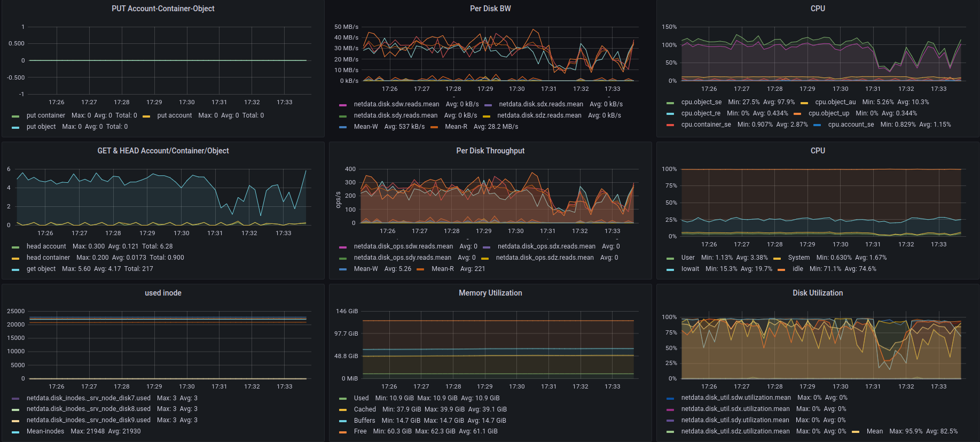
Task: Open the Disk Utilization panel title menu
Action: 817,293
